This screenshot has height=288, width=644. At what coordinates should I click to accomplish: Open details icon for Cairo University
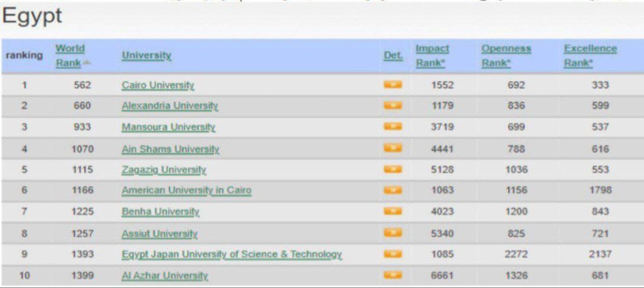click(392, 85)
